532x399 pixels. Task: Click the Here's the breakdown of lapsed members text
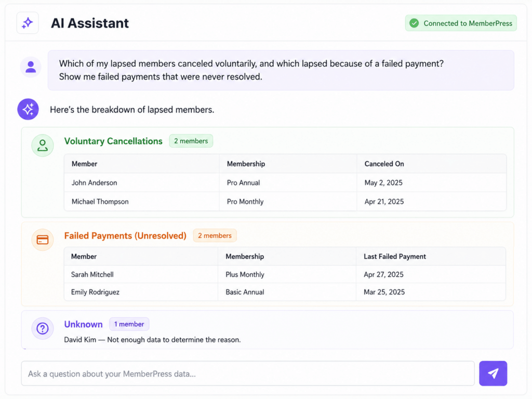pos(132,110)
